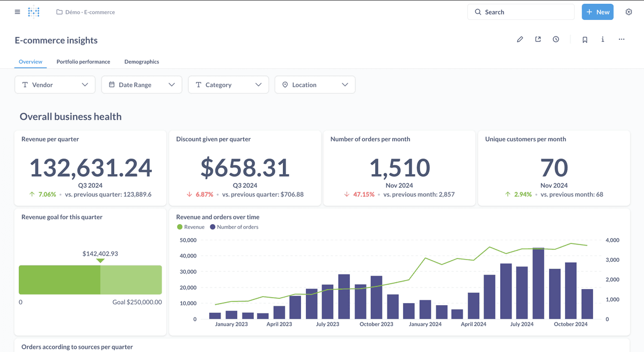The width and height of the screenshot is (644, 352).
Task: Click the E-commerce insights dashboard title
Action: click(x=56, y=40)
